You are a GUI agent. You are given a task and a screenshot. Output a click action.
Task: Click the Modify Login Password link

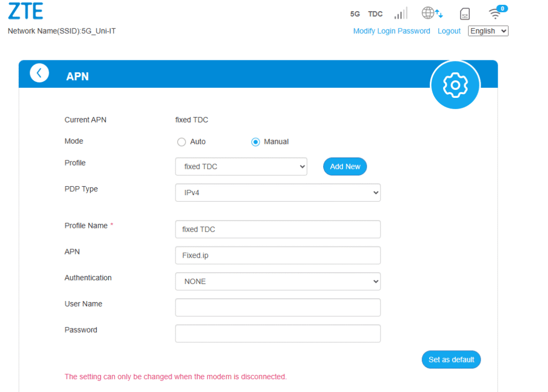point(391,31)
